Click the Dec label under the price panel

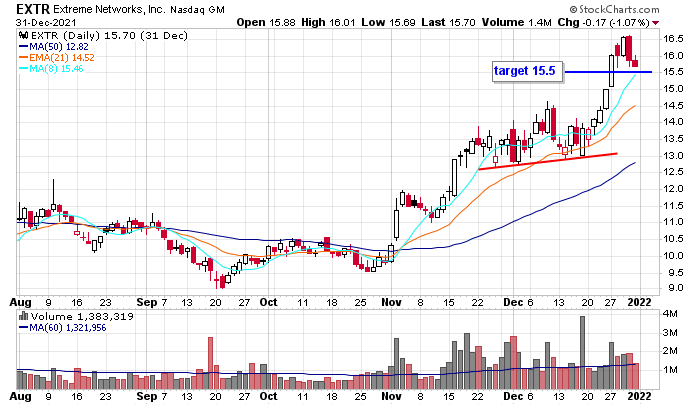pos(513,302)
